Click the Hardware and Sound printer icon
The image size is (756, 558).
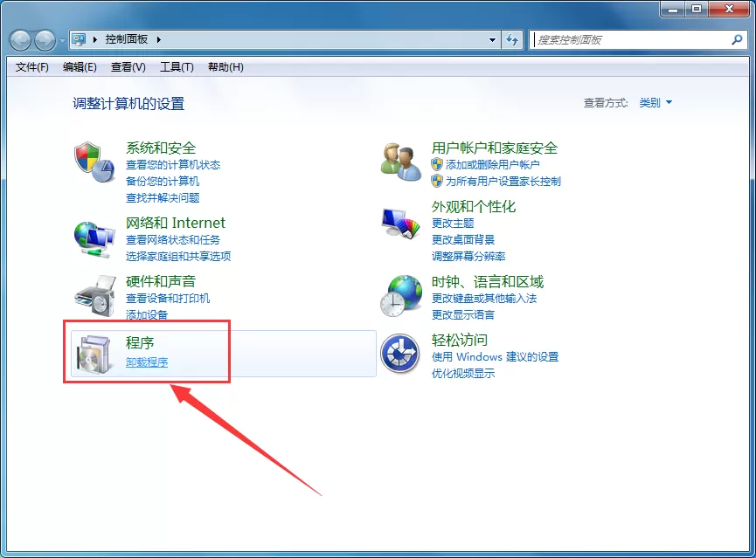point(95,296)
